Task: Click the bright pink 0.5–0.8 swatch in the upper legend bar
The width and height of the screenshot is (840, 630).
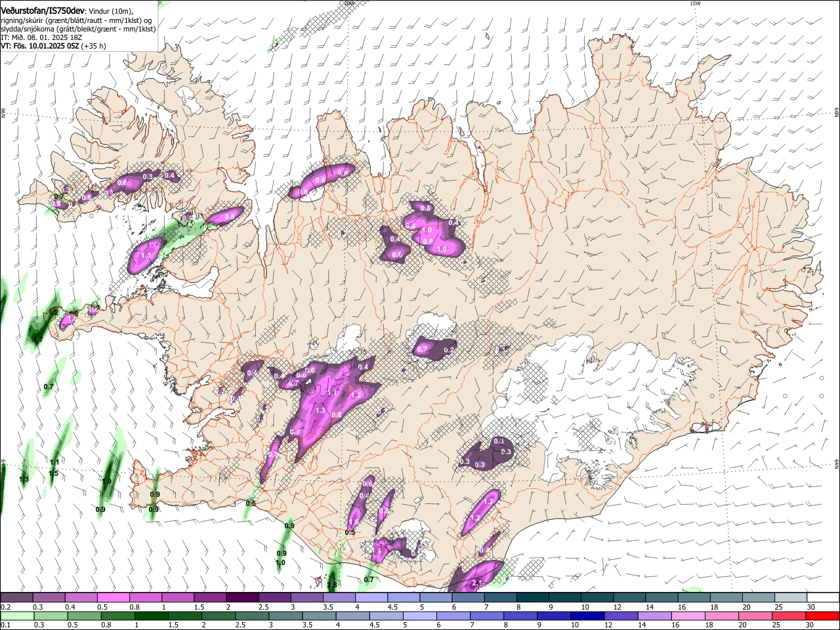Action: [x=114, y=598]
